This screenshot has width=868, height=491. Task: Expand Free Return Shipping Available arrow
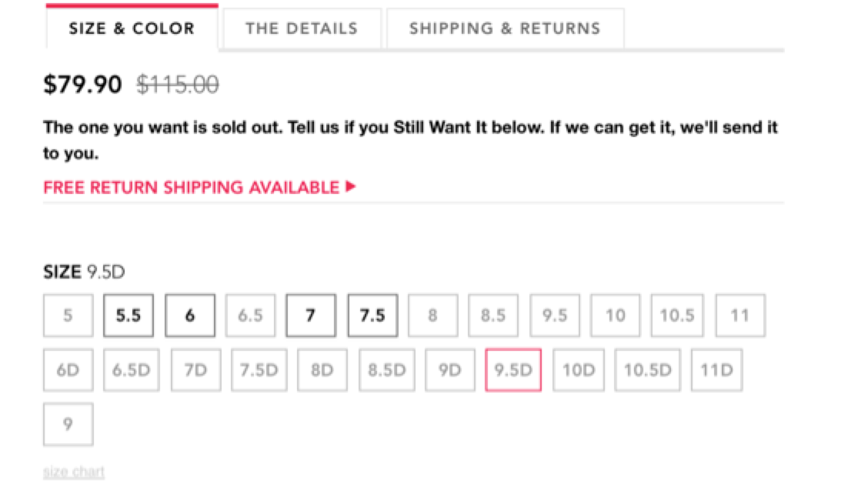point(352,186)
